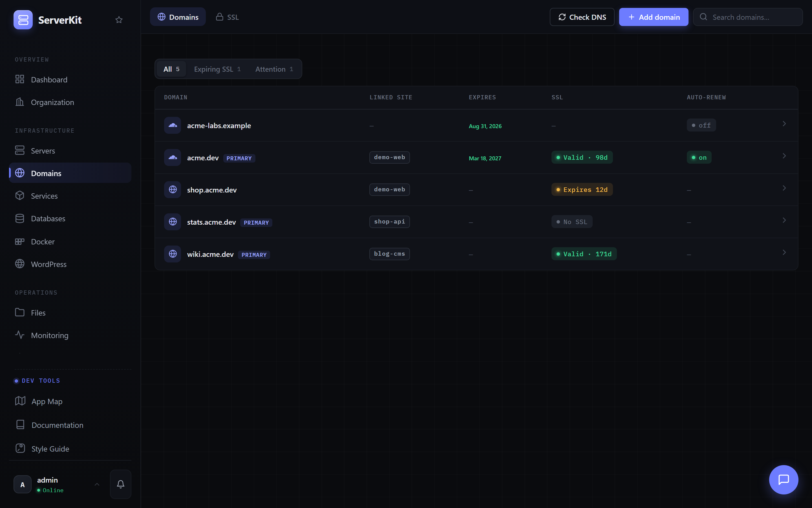This screenshot has width=812, height=508.
Task: Click the PRIMARY badge next to wiki.acme.dev
Action: 254,255
